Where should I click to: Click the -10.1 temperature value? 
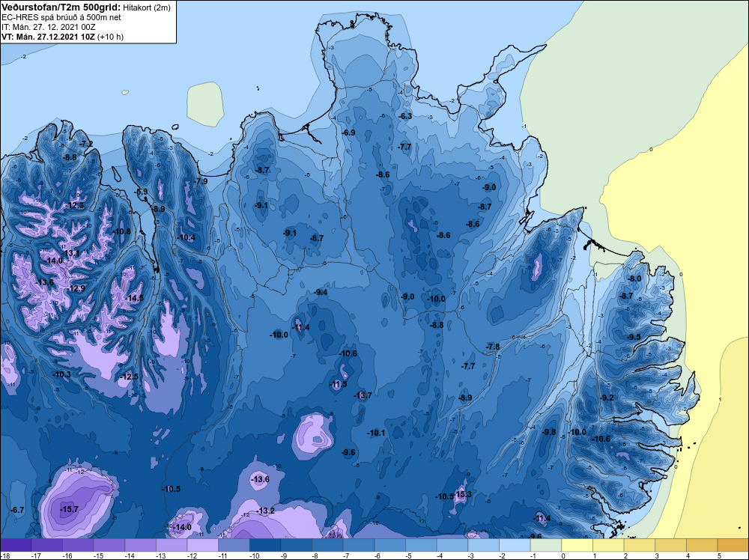376,433
